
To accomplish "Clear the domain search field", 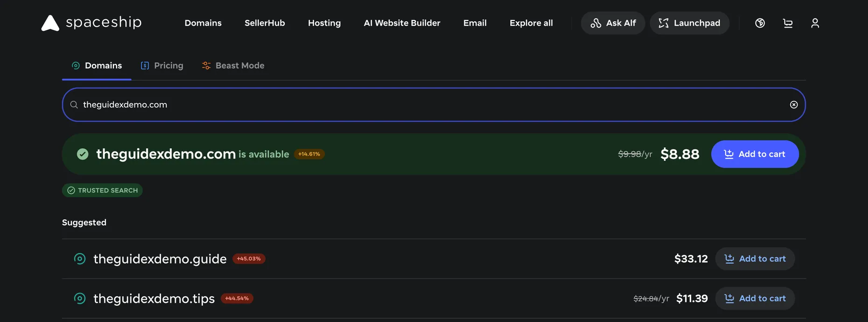I will pos(794,105).
